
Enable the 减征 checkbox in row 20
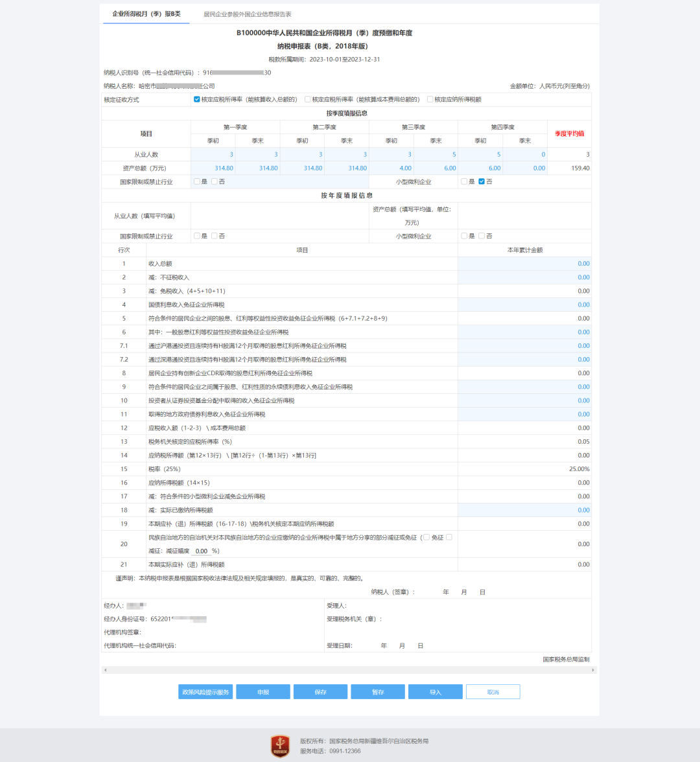[449, 537]
